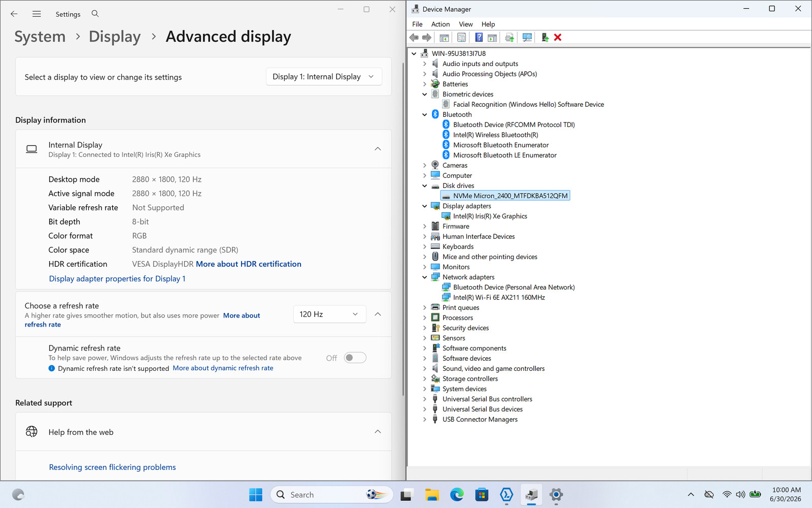
Task: Click the Settings window vertical scrollbar
Action: [x=403, y=229]
